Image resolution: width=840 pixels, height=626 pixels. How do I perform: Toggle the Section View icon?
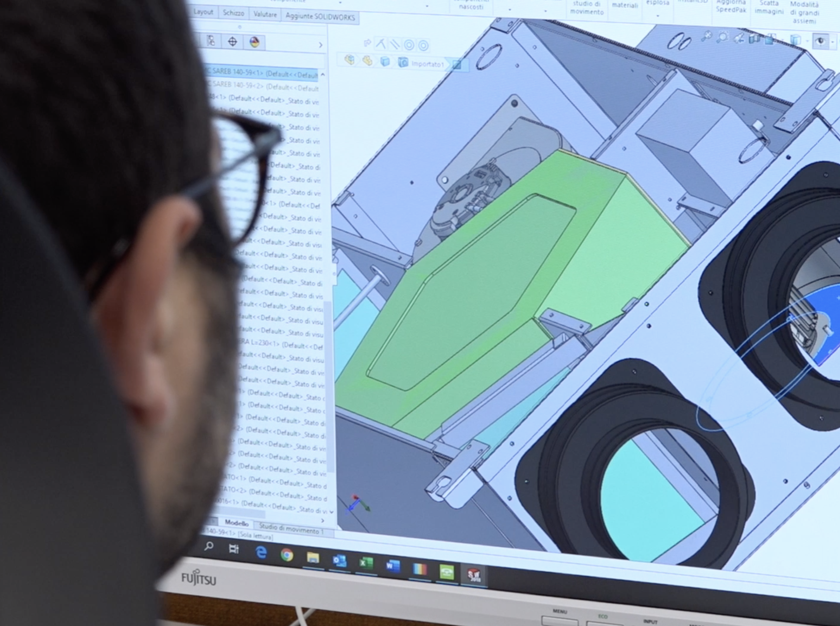[x=754, y=38]
